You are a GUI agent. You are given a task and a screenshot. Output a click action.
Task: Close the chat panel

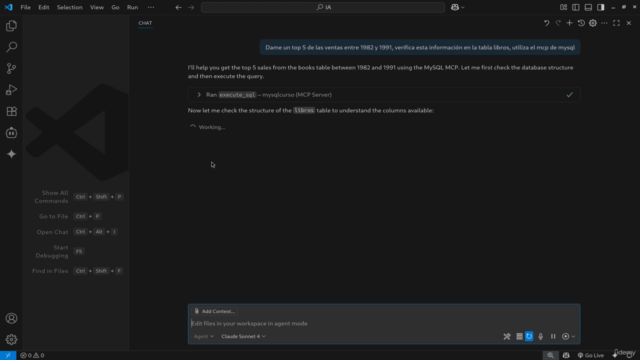point(629,23)
